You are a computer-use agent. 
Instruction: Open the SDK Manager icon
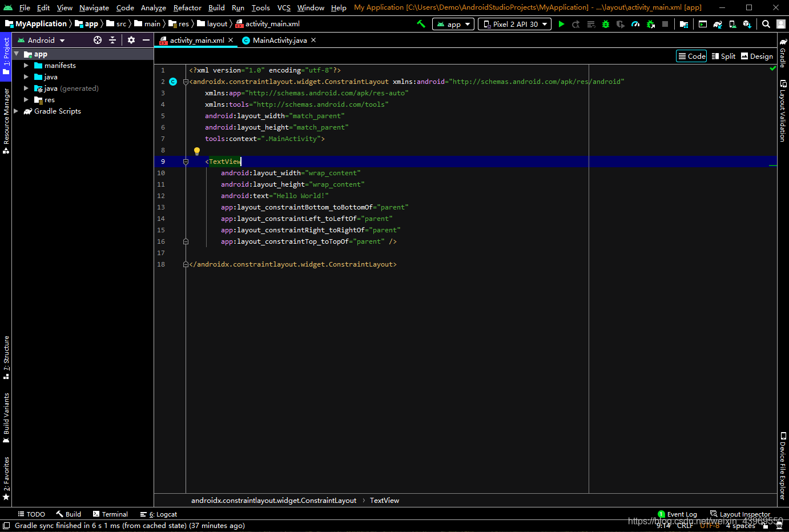tap(747, 24)
